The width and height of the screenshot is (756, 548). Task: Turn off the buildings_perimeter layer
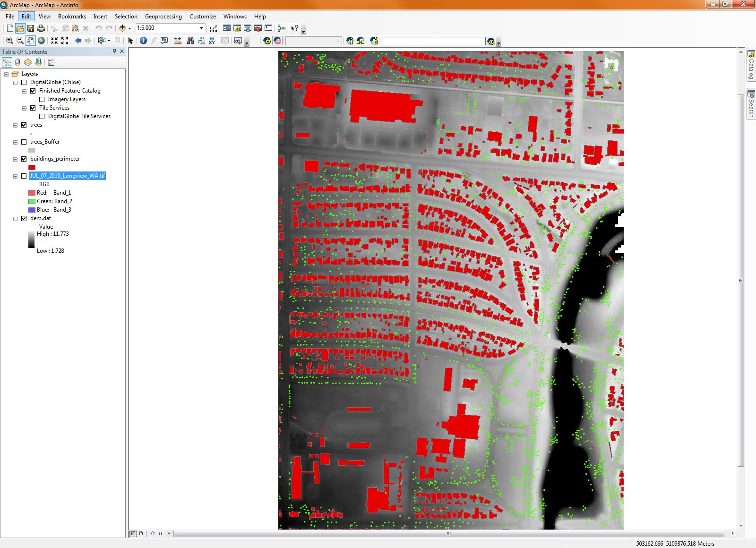[x=24, y=159]
